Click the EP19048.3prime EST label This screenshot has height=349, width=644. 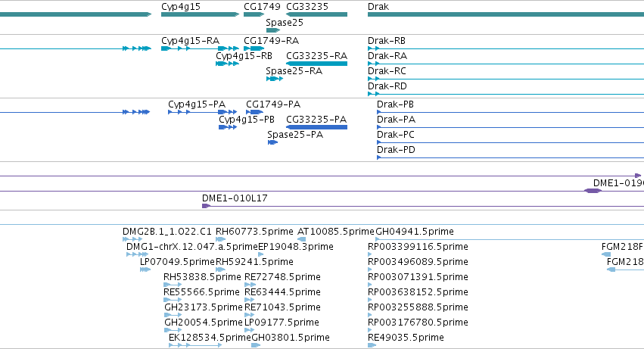(296, 247)
